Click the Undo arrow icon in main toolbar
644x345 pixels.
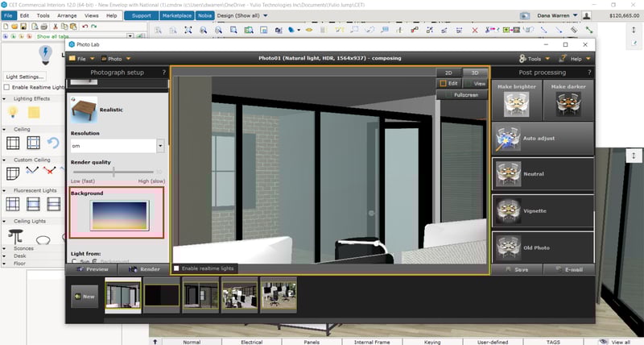pos(85,27)
